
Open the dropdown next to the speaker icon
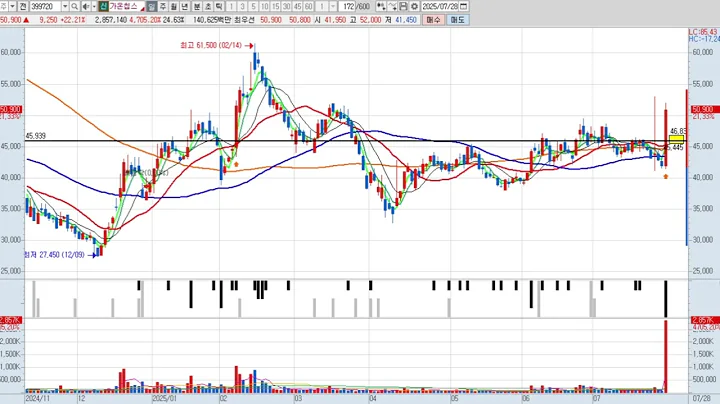click(x=94, y=6)
